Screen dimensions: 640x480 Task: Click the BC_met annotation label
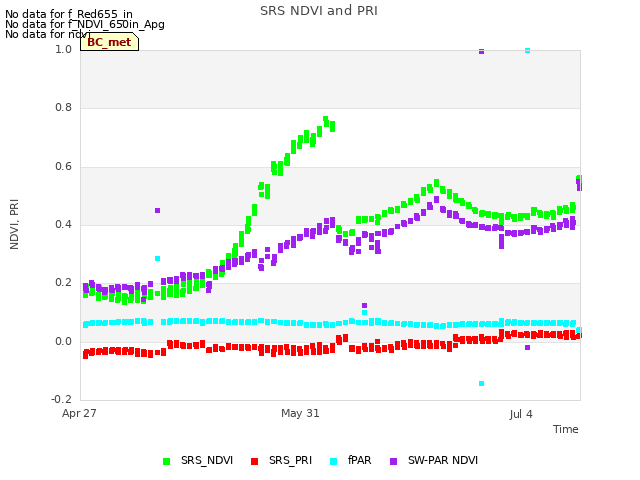click(x=109, y=42)
